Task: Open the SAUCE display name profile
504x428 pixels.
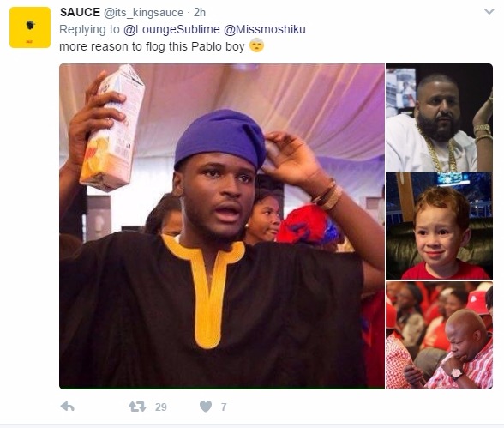Action: (x=80, y=12)
